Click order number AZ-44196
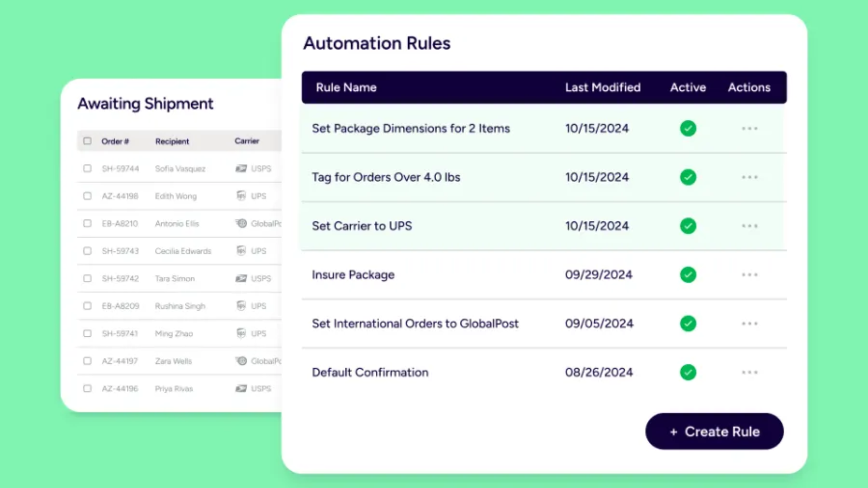The height and width of the screenshot is (488, 868). (x=120, y=389)
